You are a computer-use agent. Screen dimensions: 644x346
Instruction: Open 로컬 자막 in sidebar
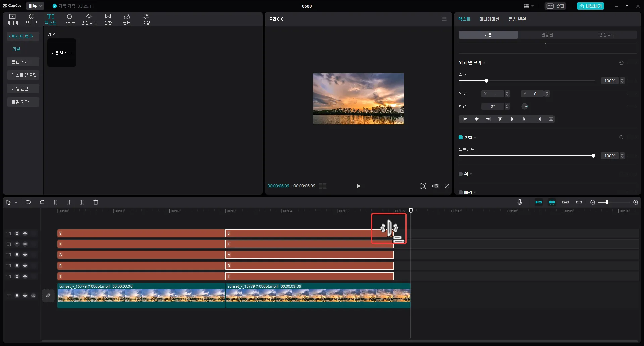[x=23, y=102]
